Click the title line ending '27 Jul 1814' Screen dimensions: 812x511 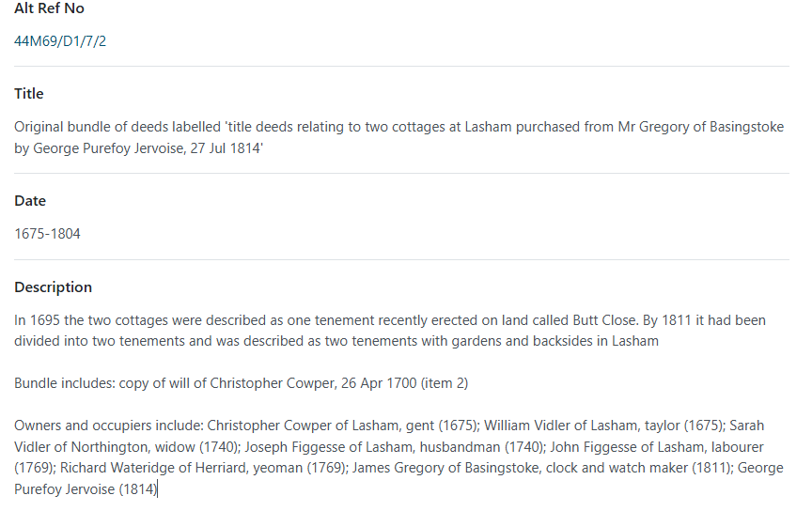tap(138, 148)
